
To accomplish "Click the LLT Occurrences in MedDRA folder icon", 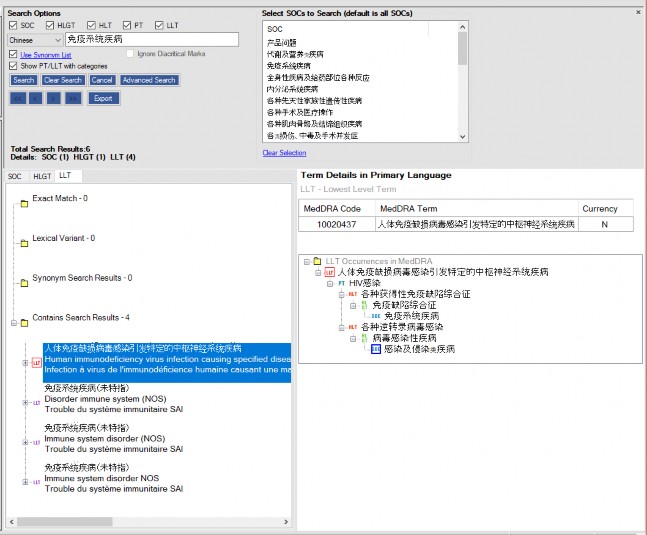I will pos(317,261).
